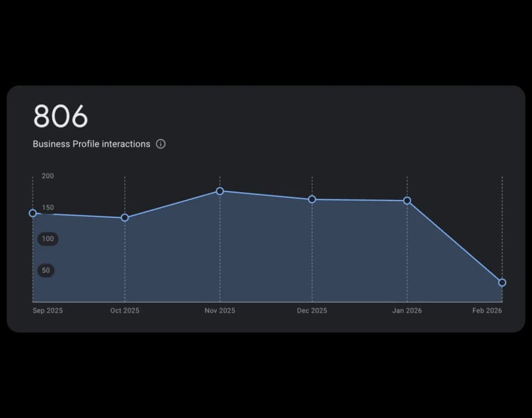The height and width of the screenshot is (418, 532).
Task: Select the Oct 2025 axis label
Action: coord(124,311)
